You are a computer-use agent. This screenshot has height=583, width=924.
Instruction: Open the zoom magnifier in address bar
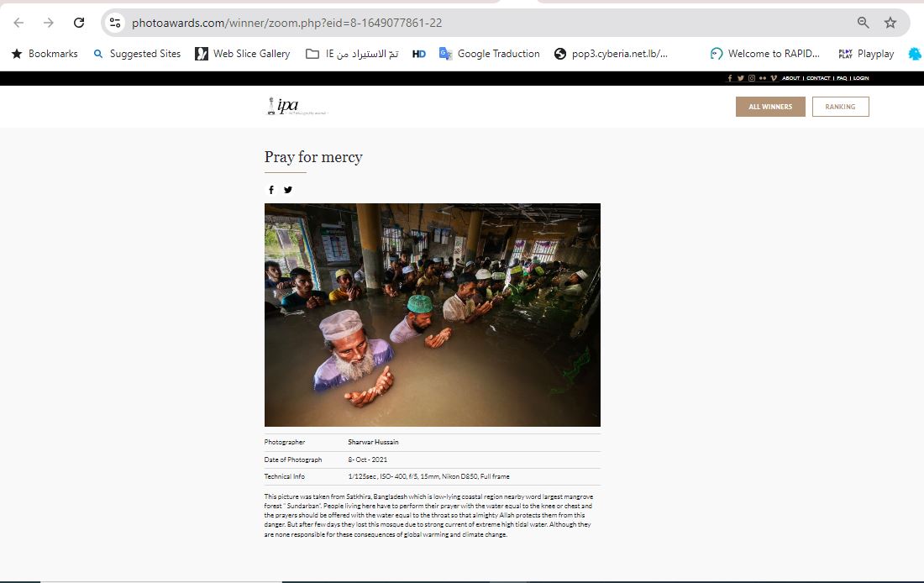(x=863, y=23)
